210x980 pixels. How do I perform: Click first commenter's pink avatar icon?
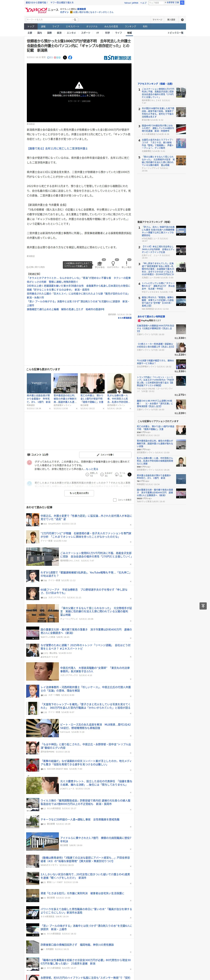[x=29, y=463]
